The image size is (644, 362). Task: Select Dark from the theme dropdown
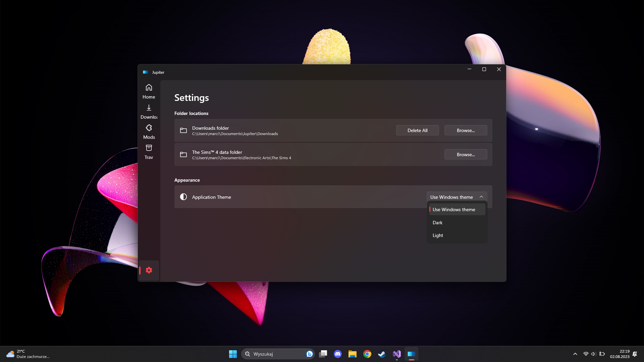[x=437, y=222]
